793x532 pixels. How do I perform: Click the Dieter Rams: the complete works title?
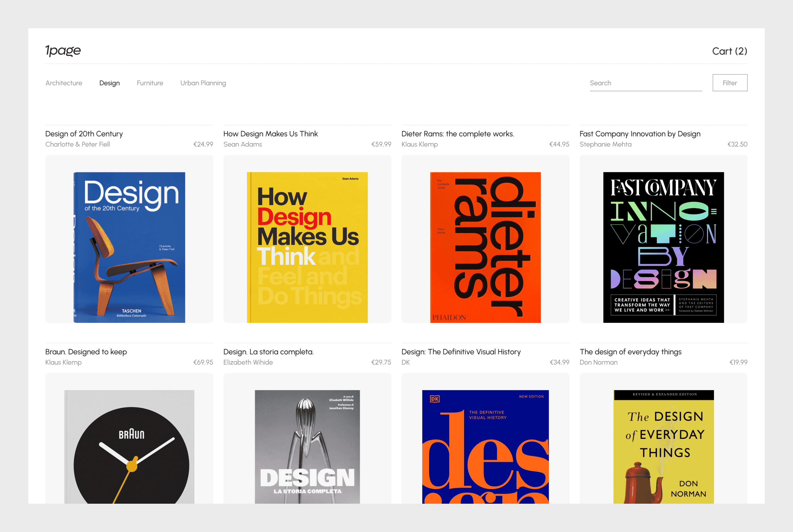tap(458, 134)
